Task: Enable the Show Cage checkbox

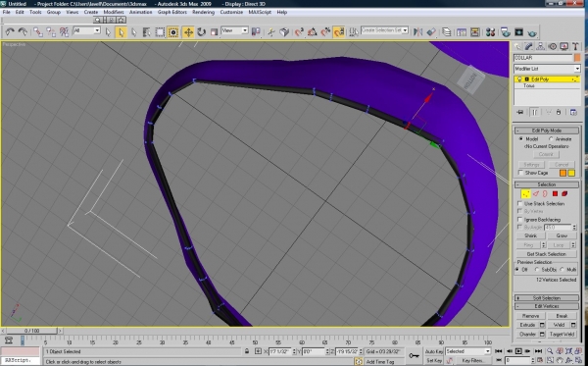Action: (x=520, y=173)
